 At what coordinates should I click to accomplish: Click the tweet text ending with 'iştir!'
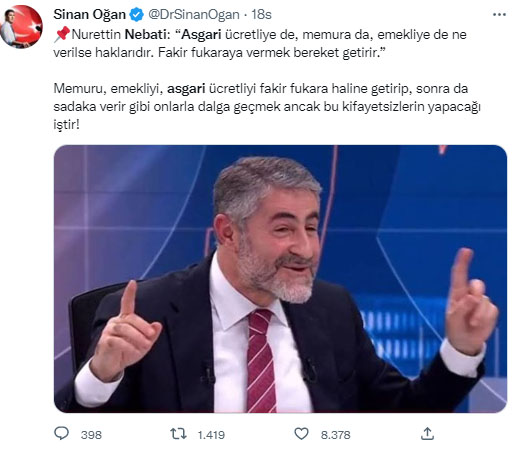point(267,107)
